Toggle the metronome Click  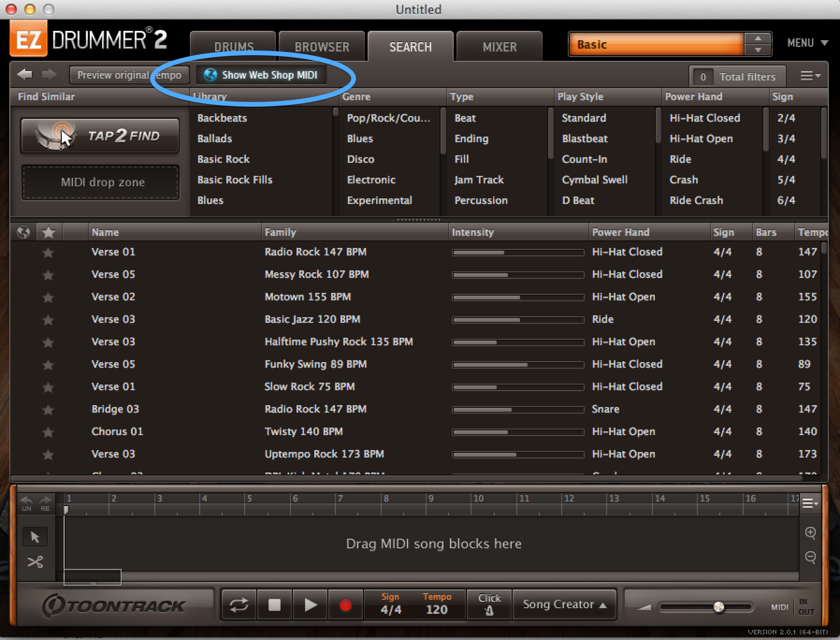489,604
